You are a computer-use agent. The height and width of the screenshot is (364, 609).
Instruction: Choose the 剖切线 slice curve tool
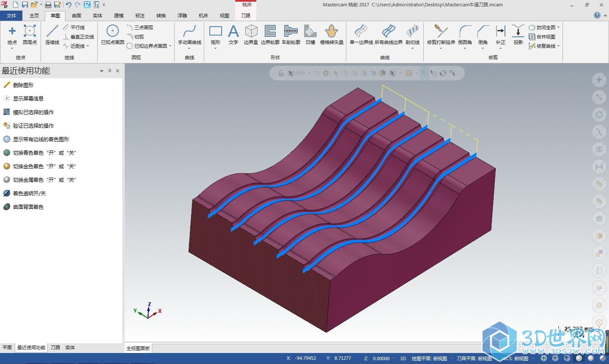[x=412, y=34]
